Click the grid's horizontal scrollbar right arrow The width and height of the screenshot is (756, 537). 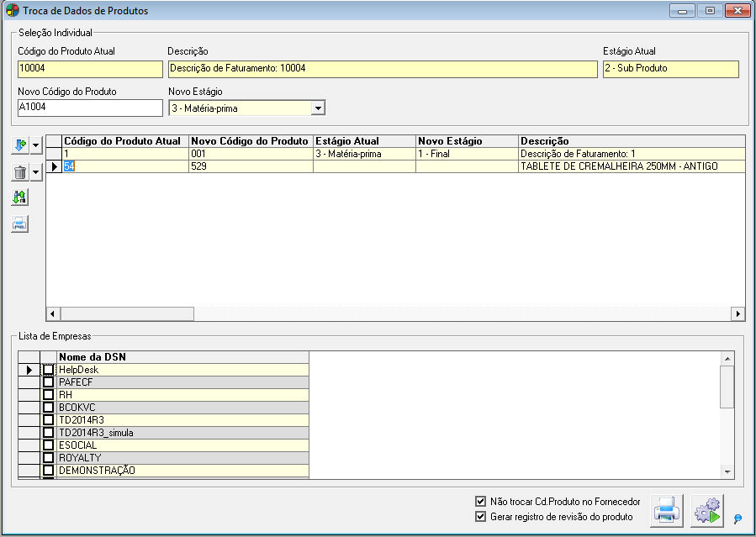click(738, 313)
